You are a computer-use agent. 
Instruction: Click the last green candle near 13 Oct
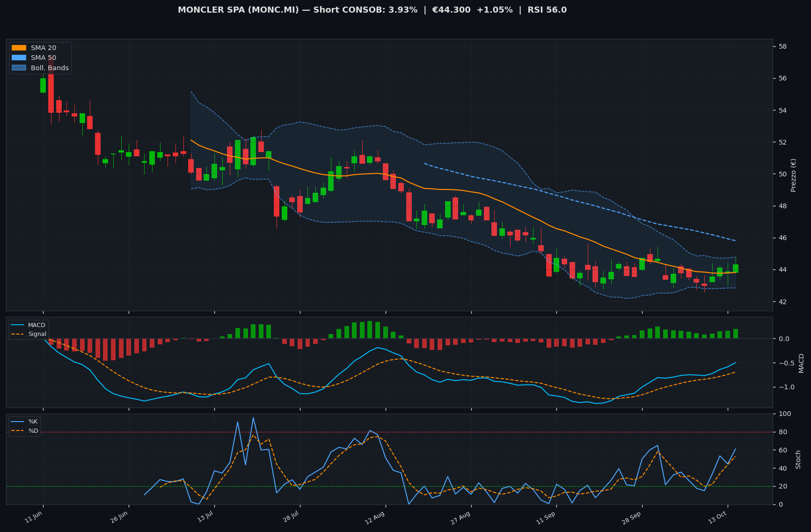[x=736, y=268]
